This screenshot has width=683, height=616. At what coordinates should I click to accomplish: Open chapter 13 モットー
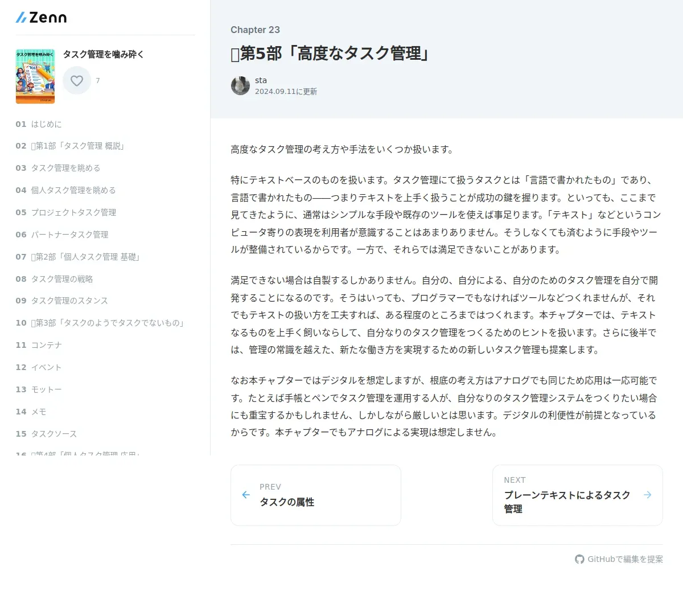[39, 389]
